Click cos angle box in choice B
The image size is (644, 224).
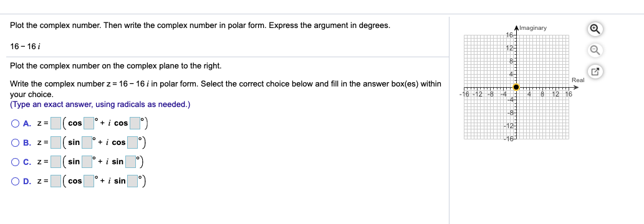coord(132,142)
